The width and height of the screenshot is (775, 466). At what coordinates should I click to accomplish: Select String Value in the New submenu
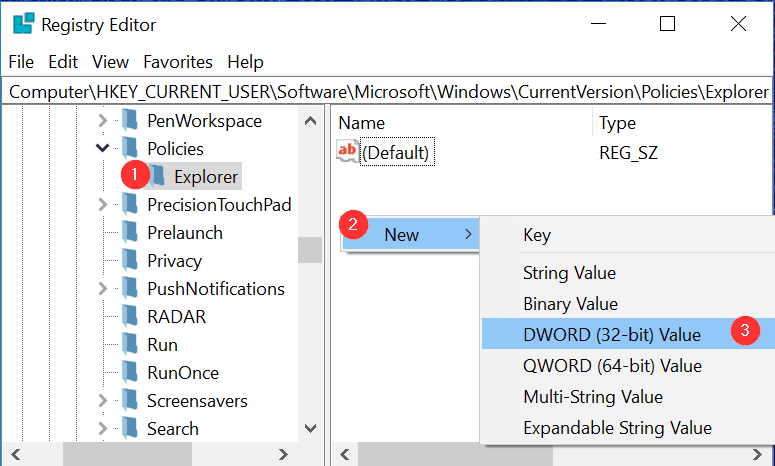569,273
